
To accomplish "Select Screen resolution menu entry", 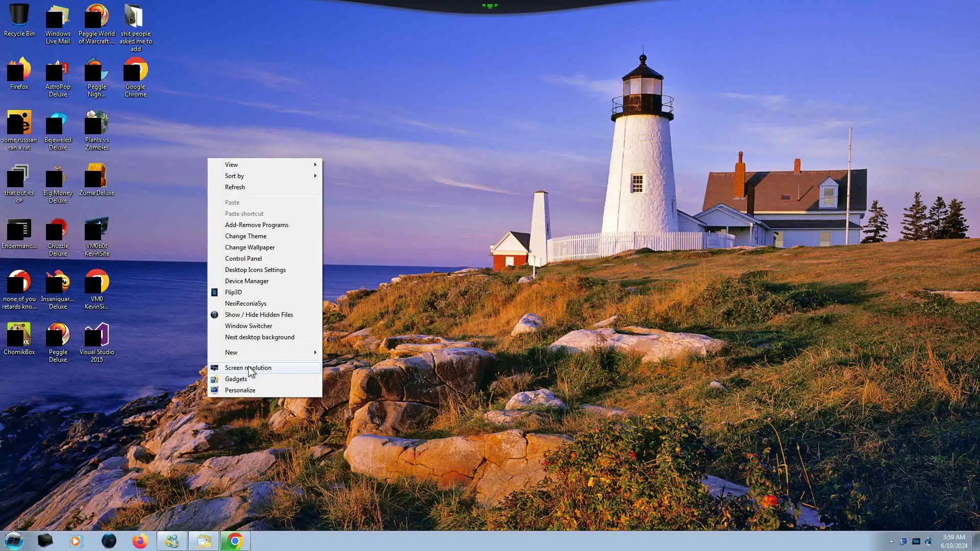I will [x=248, y=368].
